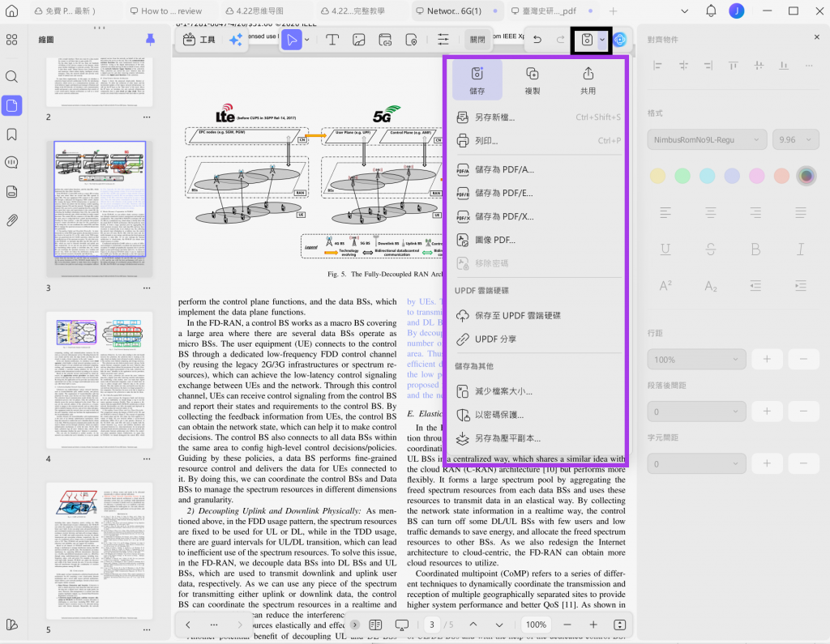The image size is (830, 644).
Task: Open the NimbusRomNo9L-Regu font dropdown
Action: pyautogui.click(x=707, y=139)
